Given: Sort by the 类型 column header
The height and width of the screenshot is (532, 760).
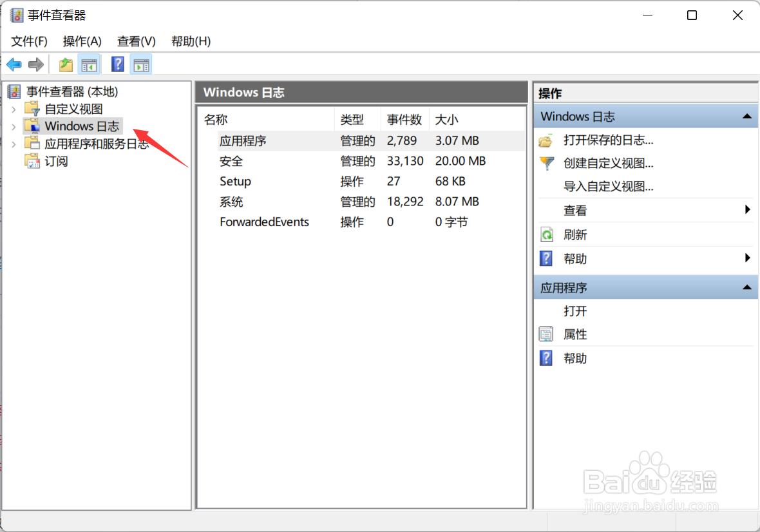Looking at the screenshot, I should 357,120.
